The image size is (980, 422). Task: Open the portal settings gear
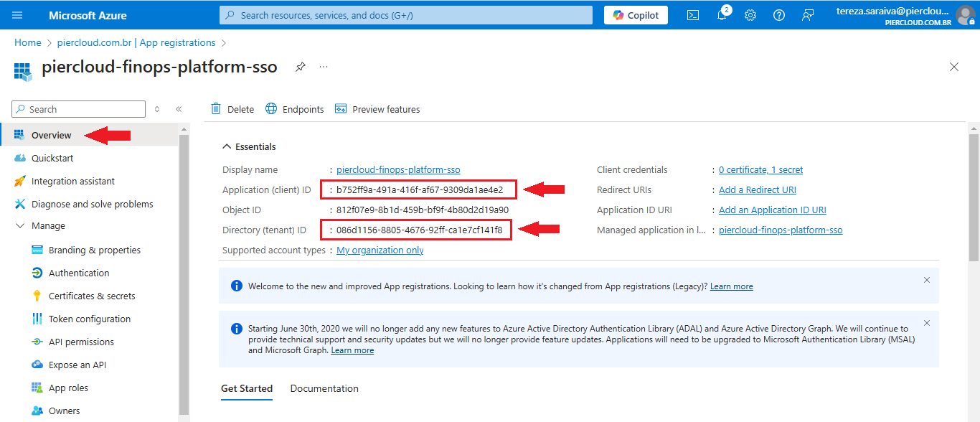[750, 15]
